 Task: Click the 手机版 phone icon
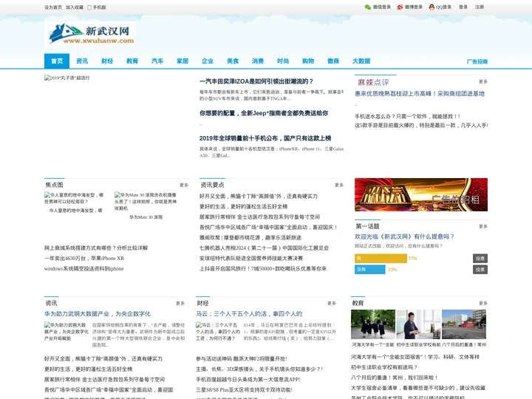(x=89, y=7)
